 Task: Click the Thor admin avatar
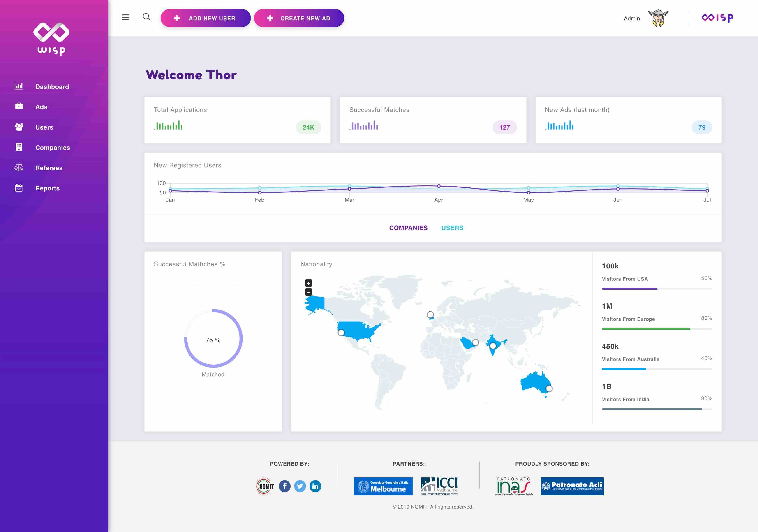coord(658,18)
